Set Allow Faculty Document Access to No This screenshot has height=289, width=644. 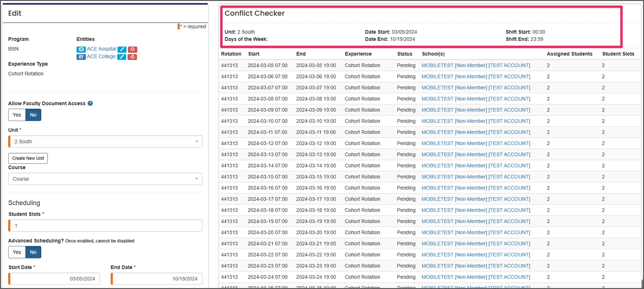[33, 115]
